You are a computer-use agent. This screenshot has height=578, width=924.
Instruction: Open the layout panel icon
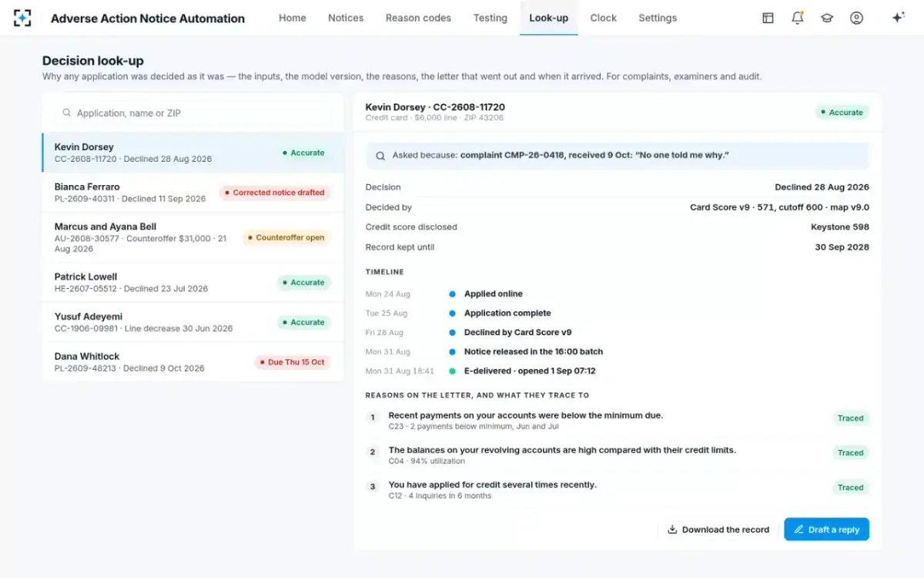click(x=768, y=18)
